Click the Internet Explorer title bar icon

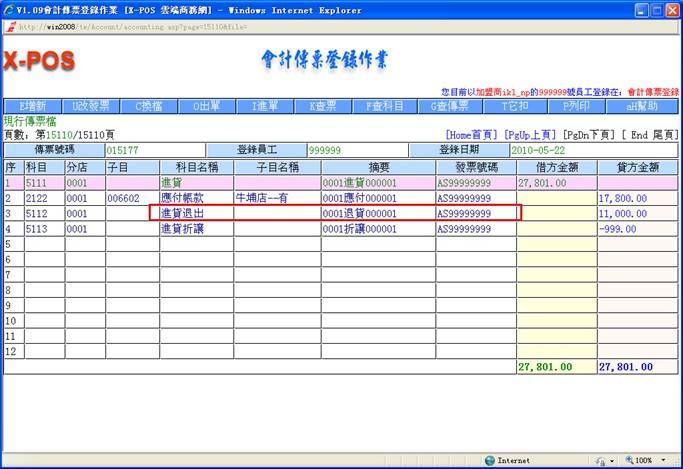tap(9, 9)
